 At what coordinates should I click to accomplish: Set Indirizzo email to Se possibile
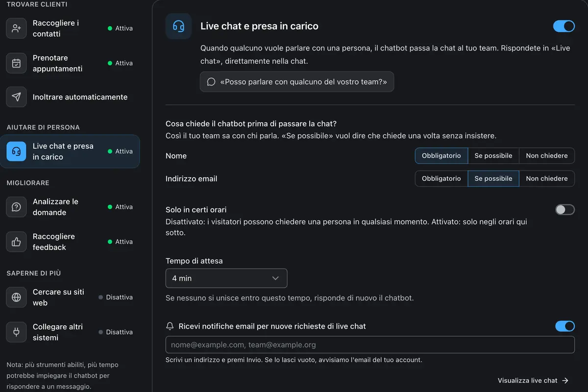pos(493,179)
